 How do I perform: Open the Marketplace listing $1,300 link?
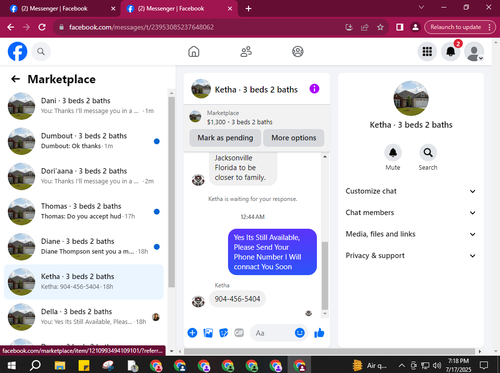pos(240,122)
